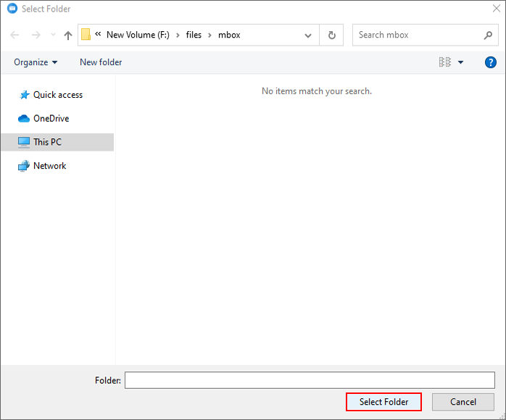
Task: Click the mbox breadcrumb
Action: [x=229, y=35]
